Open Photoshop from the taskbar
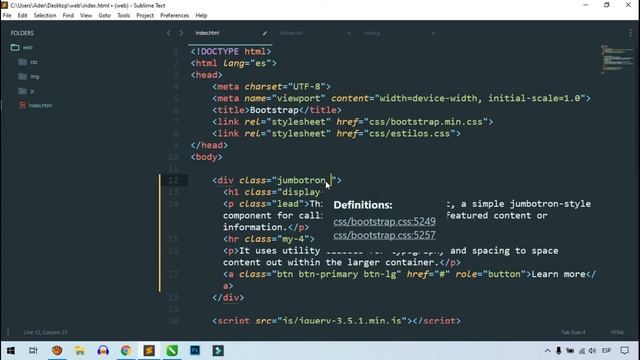The height and width of the screenshot is (360, 640). [x=195, y=351]
